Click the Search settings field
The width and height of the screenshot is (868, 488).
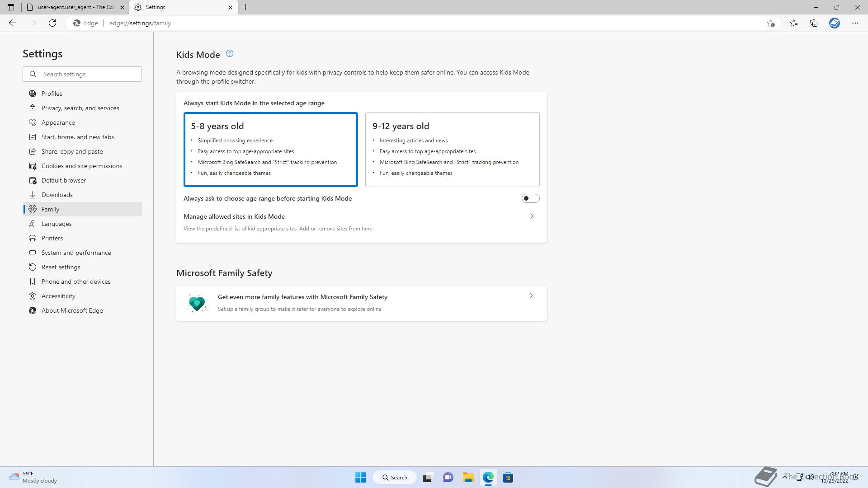(82, 74)
